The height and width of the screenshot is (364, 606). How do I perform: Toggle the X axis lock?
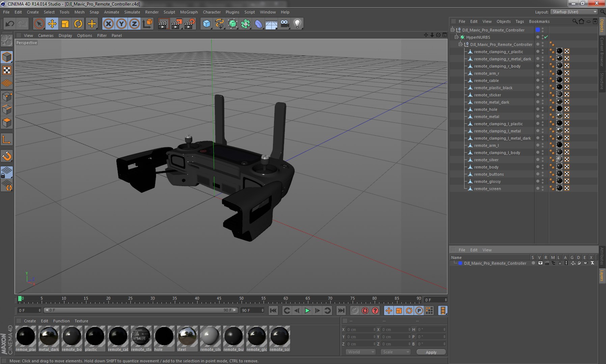pos(108,24)
